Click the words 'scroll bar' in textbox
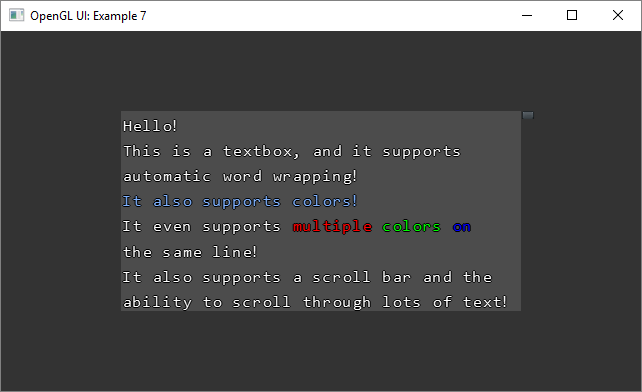The height and width of the screenshot is (392, 642). (362, 277)
